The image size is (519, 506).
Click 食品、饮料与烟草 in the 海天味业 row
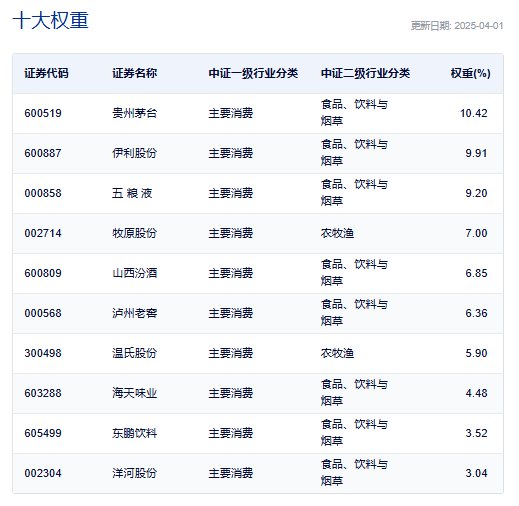pos(354,393)
